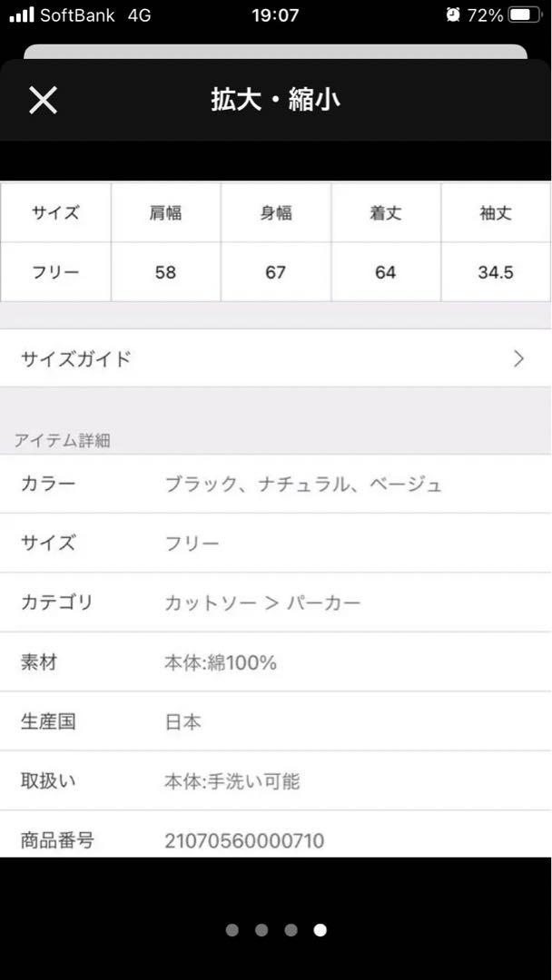
Task: Tap the battery icon in status bar
Action: [x=525, y=15]
